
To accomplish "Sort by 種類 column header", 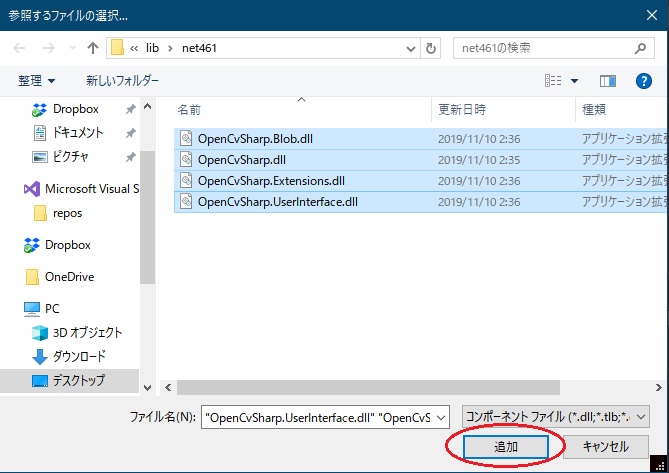I will pyautogui.click(x=594, y=110).
